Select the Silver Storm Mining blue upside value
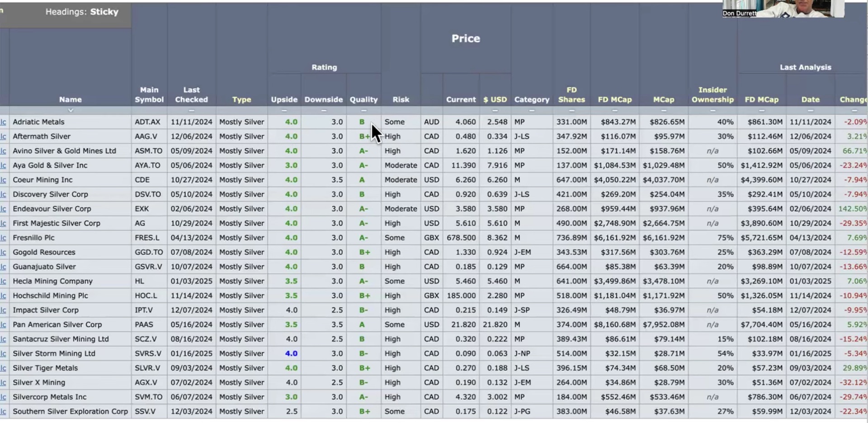This screenshot has height=423, width=868. pyautogui.click(x=291, y=354)
